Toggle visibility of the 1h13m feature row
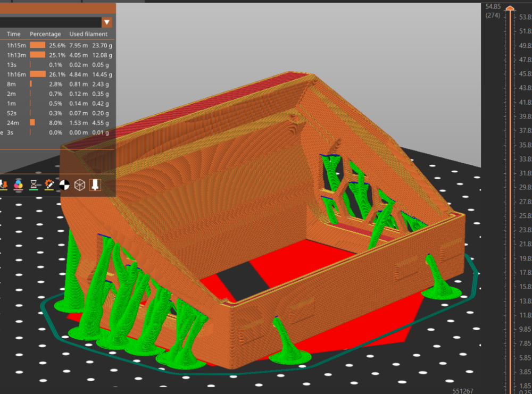This screenshot has width=532, height=394. 56,55
